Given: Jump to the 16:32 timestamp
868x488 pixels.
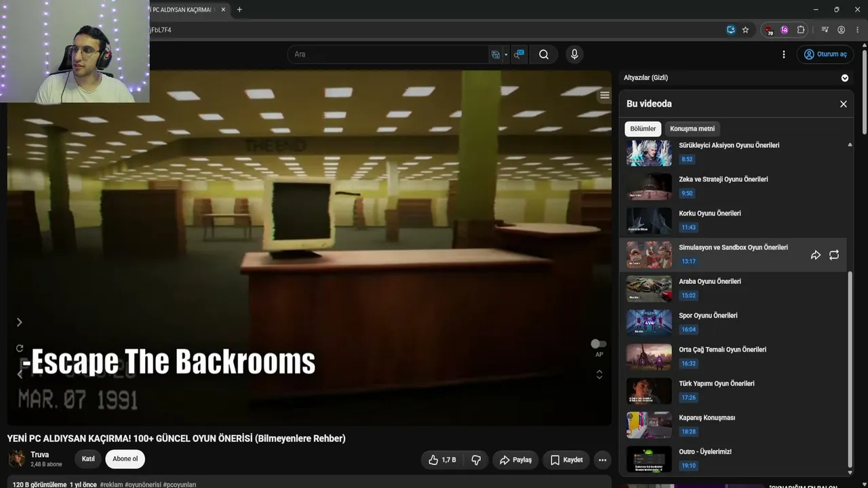Looking at the screenshot, I should click(x=689, y=363).
